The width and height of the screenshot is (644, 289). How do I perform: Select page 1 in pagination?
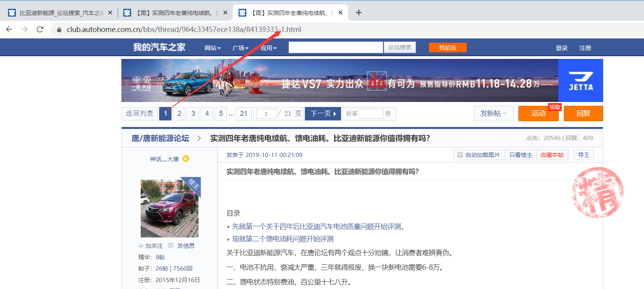click(x=165, y=114)
